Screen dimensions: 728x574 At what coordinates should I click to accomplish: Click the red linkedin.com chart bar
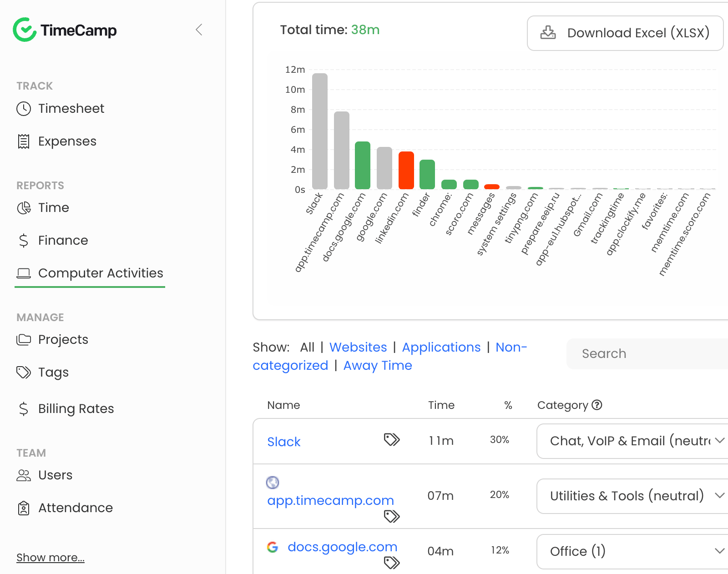point(406,171)
